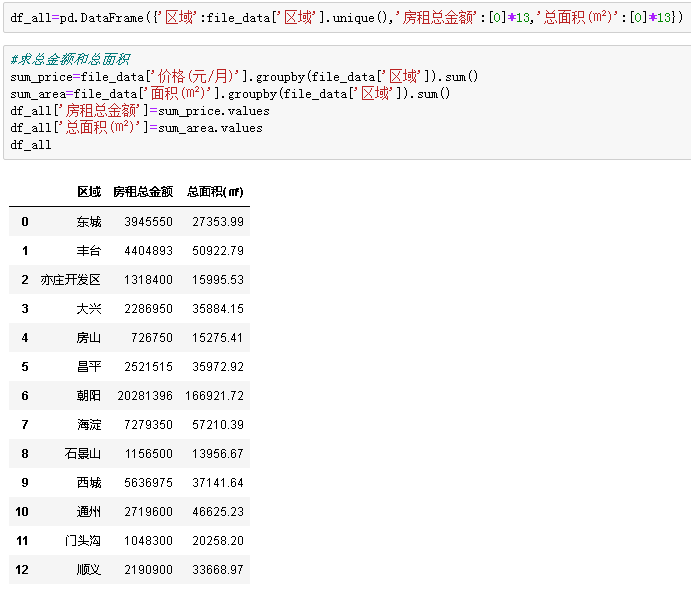Viewport: 691px width, 589px height.
Task: Click the 区域 column header
Action: coord(88,192)
